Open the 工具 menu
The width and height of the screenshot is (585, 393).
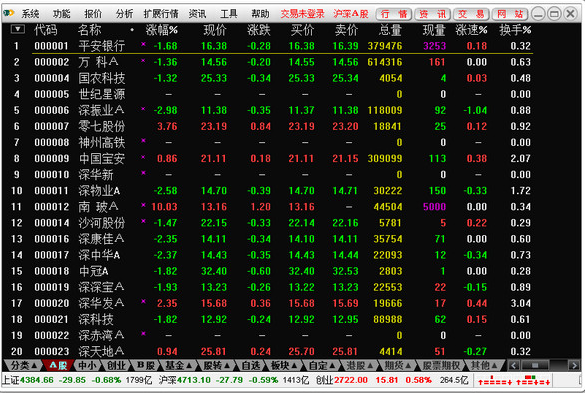[x=229, y=14]
